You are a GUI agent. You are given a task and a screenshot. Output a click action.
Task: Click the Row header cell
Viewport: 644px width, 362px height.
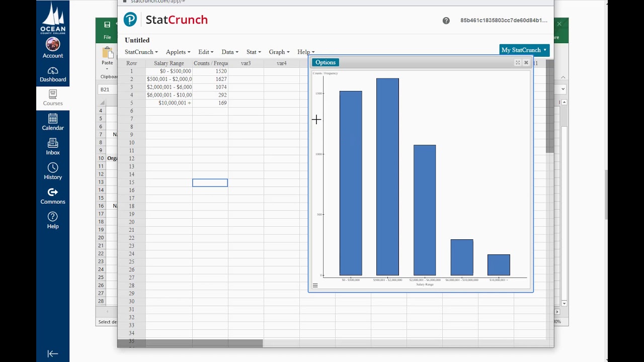pyautogui.click(x=132, y=63)
